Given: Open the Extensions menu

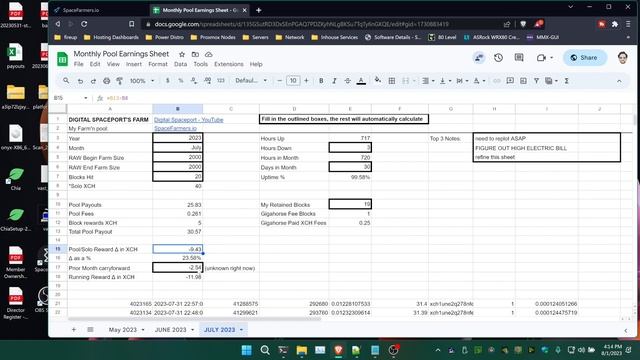Looking at the screenshot, I should pyautogui.click(x=229, y=64).
